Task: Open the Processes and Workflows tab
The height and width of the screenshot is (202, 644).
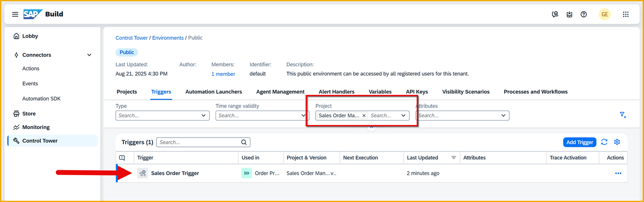Action: pyautogui.click(x=536, y=92)
